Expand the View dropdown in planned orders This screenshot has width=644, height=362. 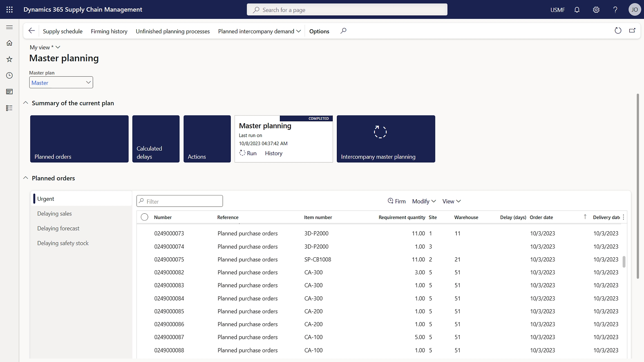pyautogui.click(x=451, y=201)
